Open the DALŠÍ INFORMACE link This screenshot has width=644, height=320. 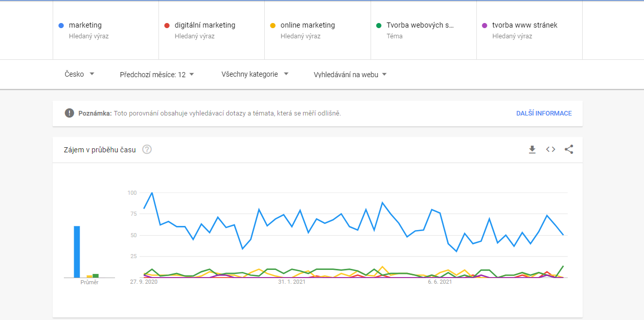click(x=544, y=113)
